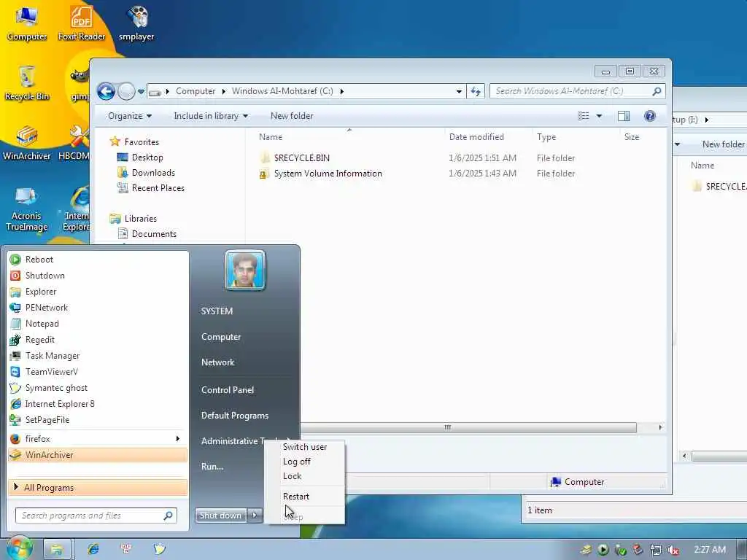
Task: Open Control Panel from Start menu
Action: point(228,390)
